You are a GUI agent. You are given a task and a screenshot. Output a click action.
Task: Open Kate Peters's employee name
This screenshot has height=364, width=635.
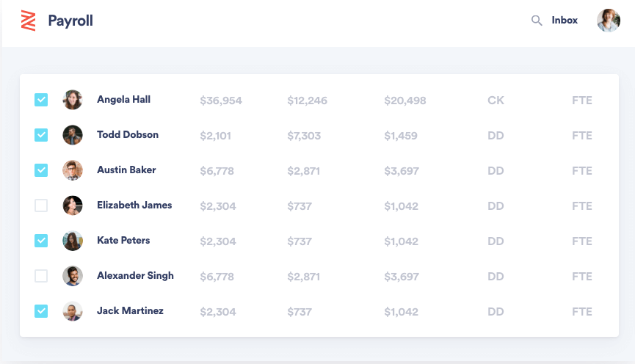(123, 241)
